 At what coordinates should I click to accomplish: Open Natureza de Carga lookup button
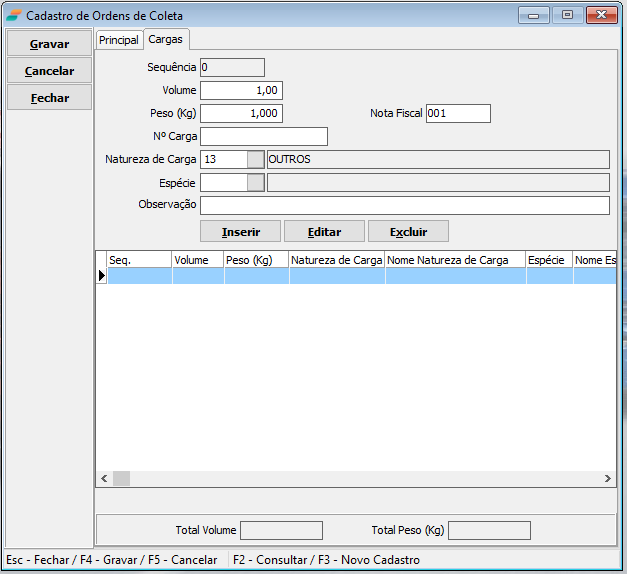pos(256,159)
